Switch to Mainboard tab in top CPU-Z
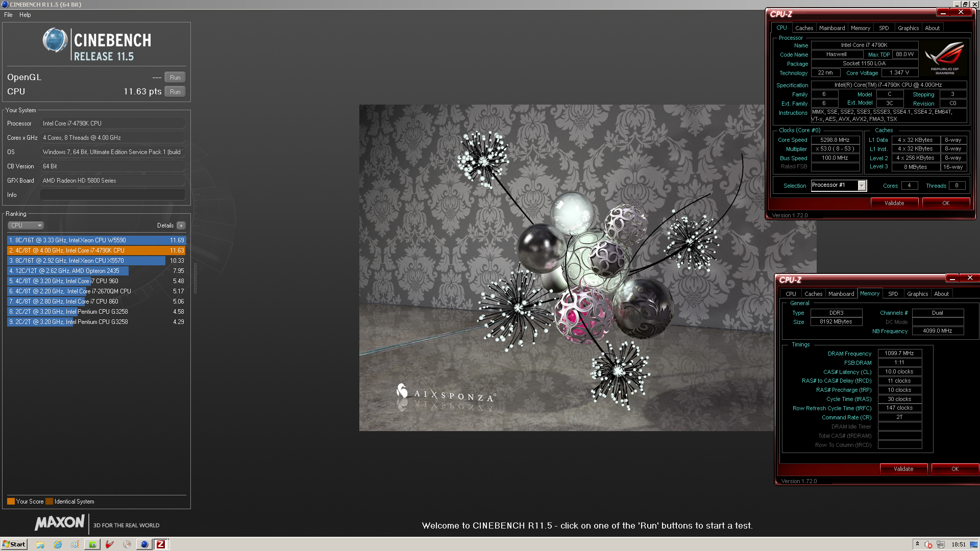Image resolution: width=980 pixels, height=551 pixels. point(832,28)
